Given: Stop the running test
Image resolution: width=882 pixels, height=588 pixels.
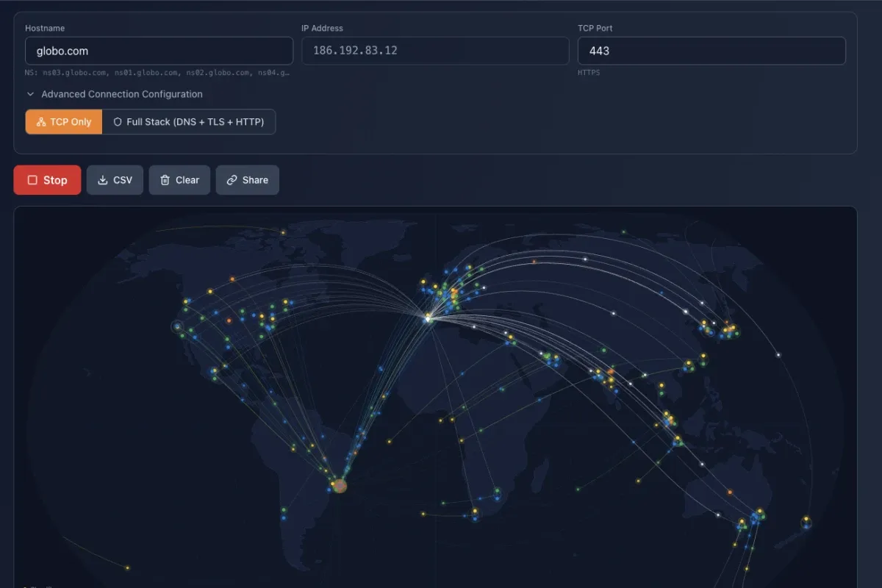Looking at the screenshot, I should [47, 180].
